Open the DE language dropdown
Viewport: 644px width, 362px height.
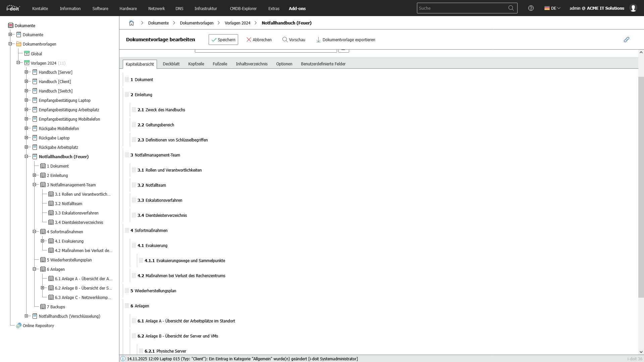pos(552,8)
